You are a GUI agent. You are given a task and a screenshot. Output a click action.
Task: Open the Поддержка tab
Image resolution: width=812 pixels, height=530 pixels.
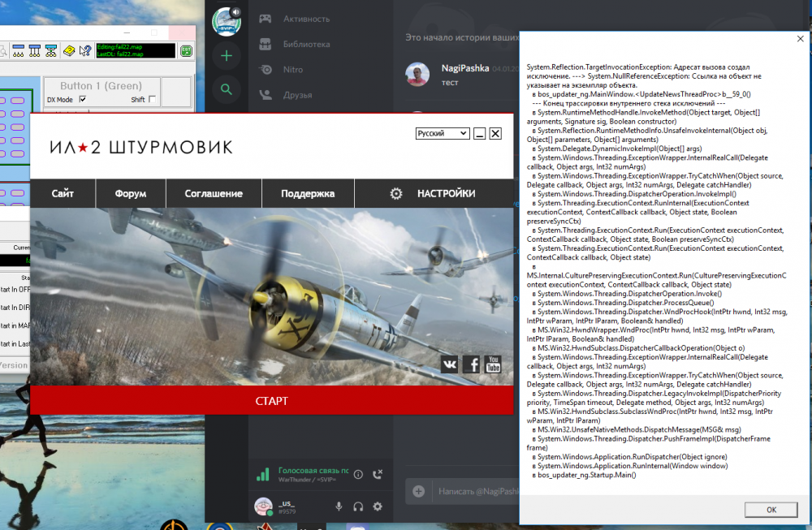308,193
